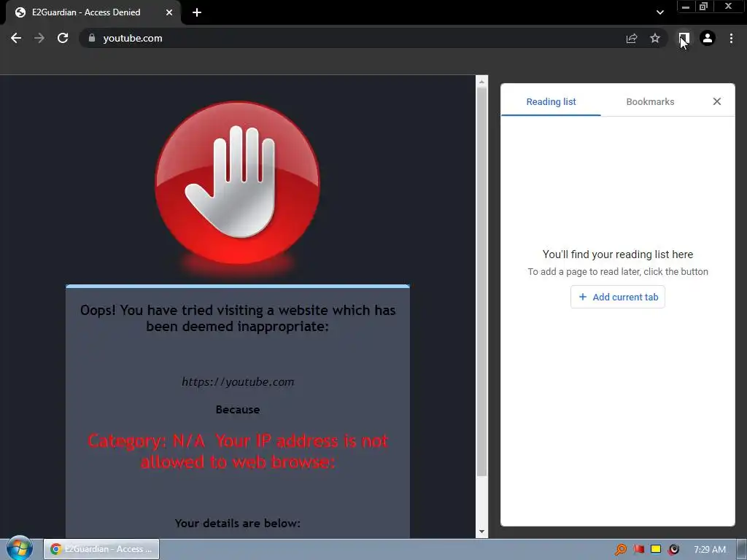Select the E2Guardian - Access Denied tab

tap(93, 12)
